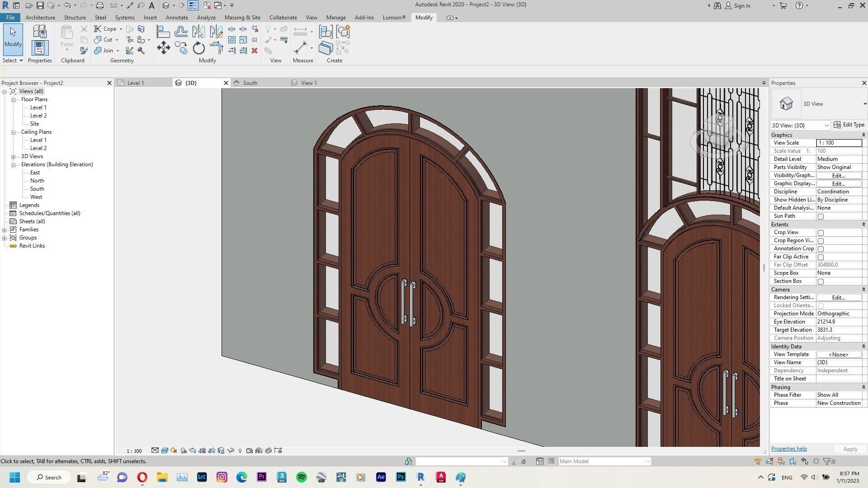Activate the Rotate tool
The height and width of the screenshot is (488, 868).
tap(198, 48)
